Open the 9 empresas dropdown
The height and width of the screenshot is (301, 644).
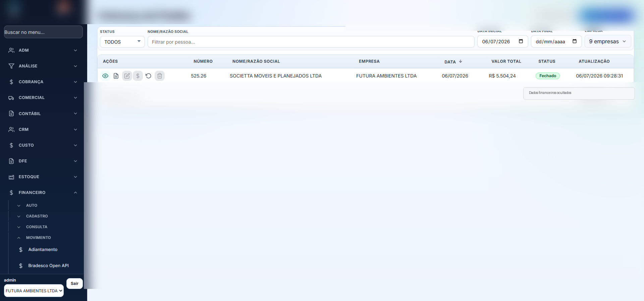pyautogui.click(x=608, y=42)
